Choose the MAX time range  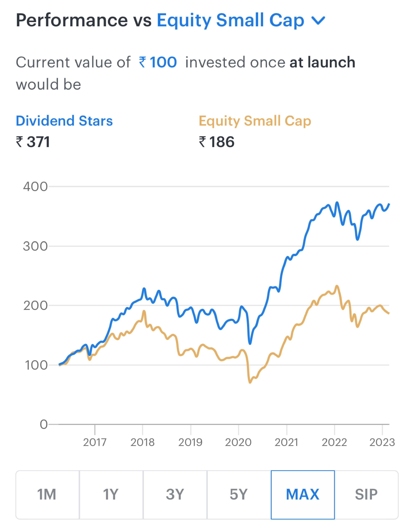coord(303,495)
